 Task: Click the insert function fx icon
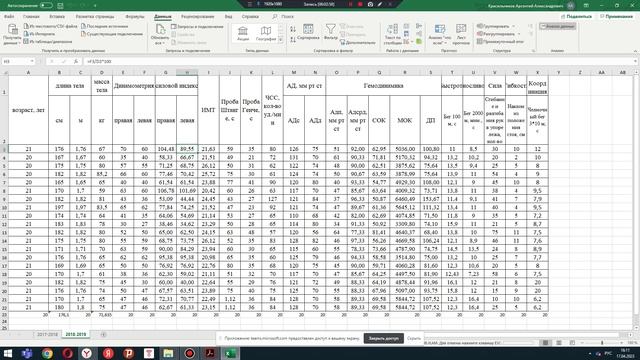click(x=76, y=61)
